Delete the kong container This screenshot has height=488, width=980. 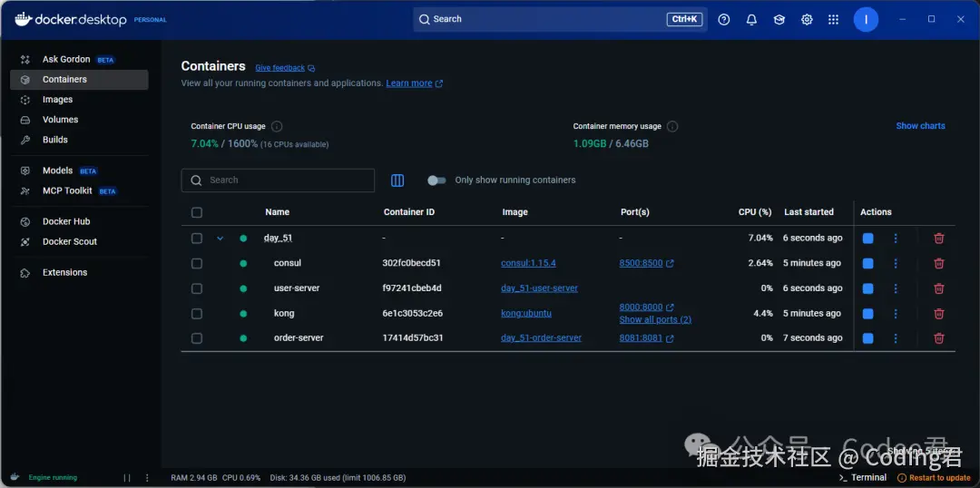[939, 313]
